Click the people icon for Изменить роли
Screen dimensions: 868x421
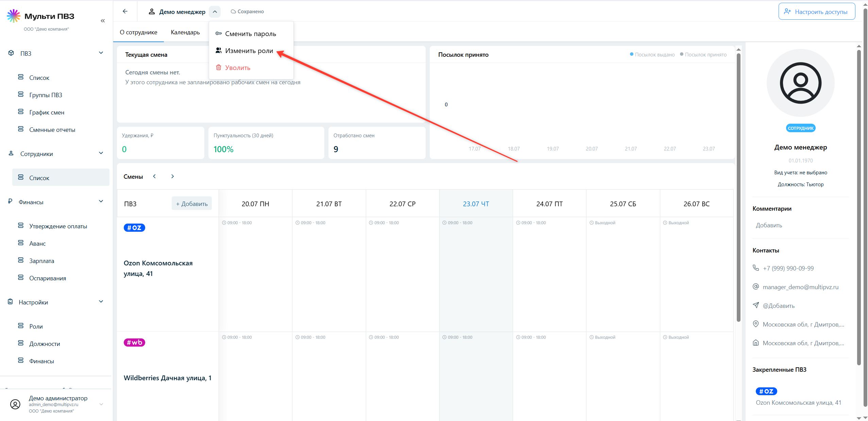(219, 50)
